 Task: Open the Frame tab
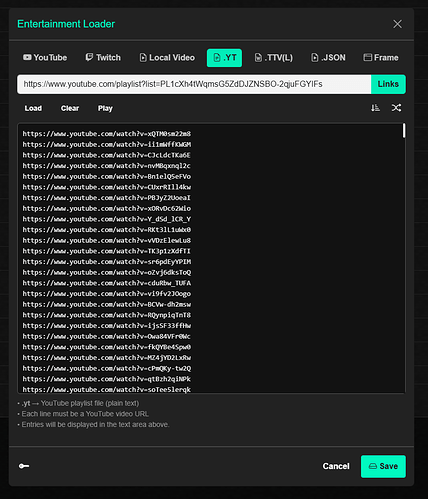click(381, 58)
